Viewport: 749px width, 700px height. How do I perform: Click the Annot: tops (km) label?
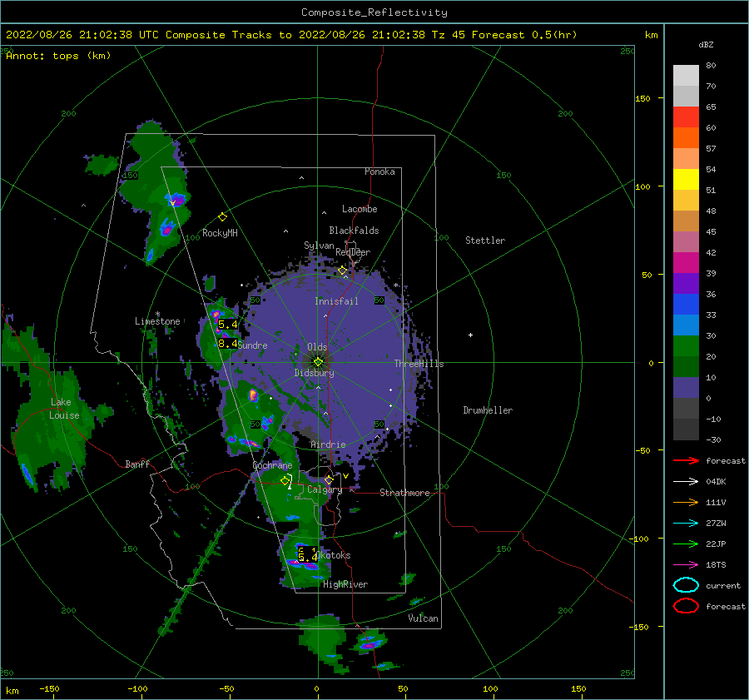click(x=58, y=56)
